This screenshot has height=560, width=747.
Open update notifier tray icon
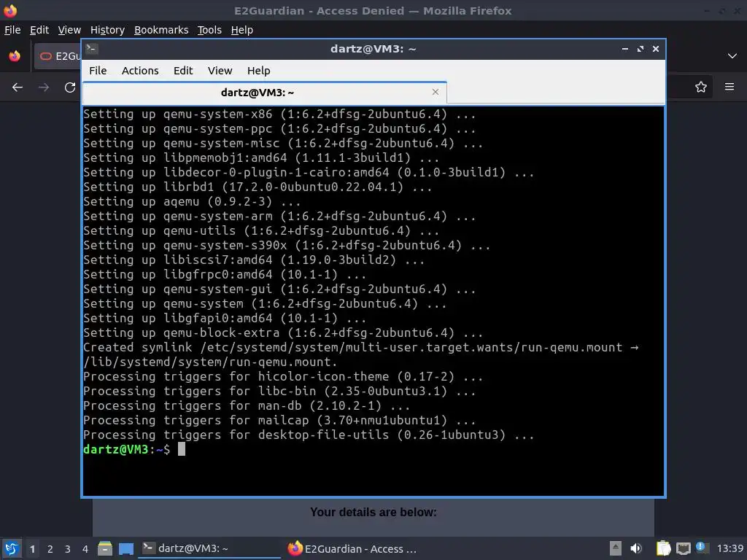click(x=702, y=548)
